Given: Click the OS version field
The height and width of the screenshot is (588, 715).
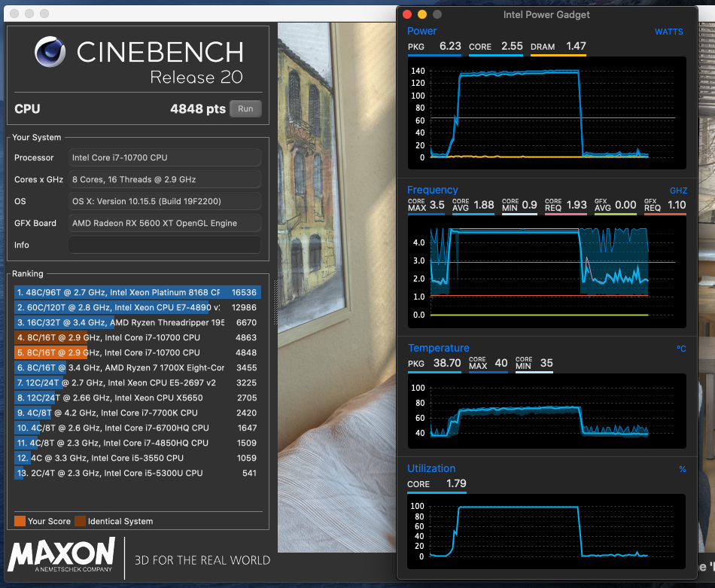Looking at the screenshot, I should (165, 201).
